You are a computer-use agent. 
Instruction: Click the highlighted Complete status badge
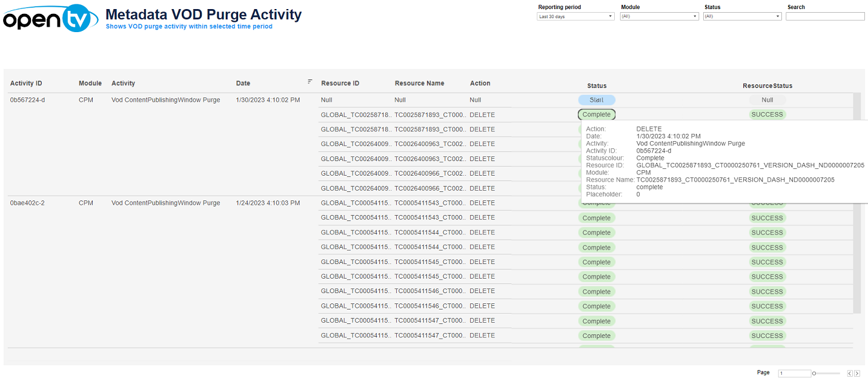click(x=597, y=114)
